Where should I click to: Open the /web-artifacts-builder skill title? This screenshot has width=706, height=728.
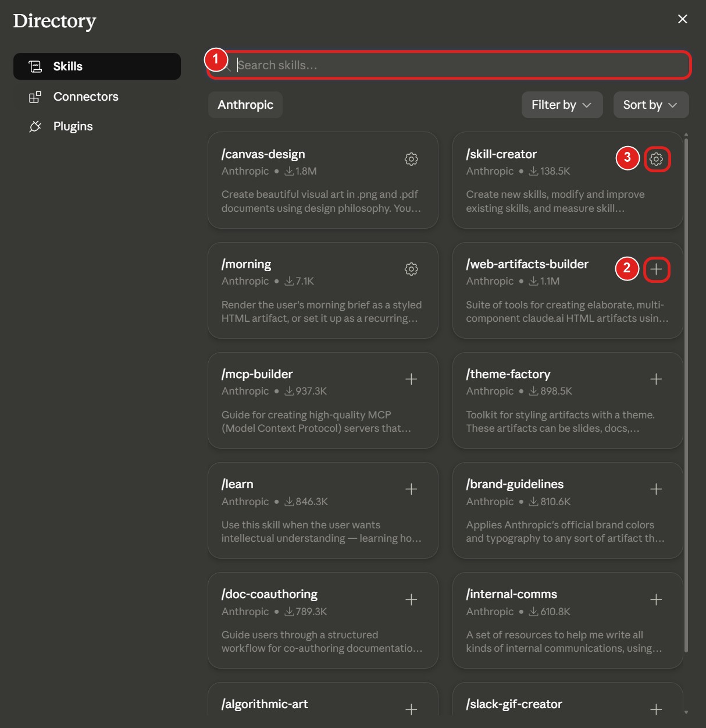click(x=527, y=264)
